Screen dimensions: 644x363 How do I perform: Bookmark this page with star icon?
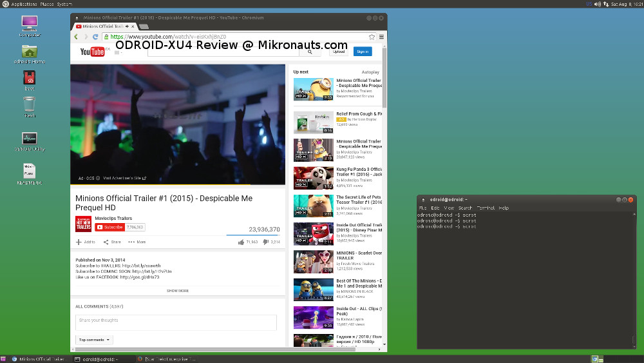[x=372, y=37]
